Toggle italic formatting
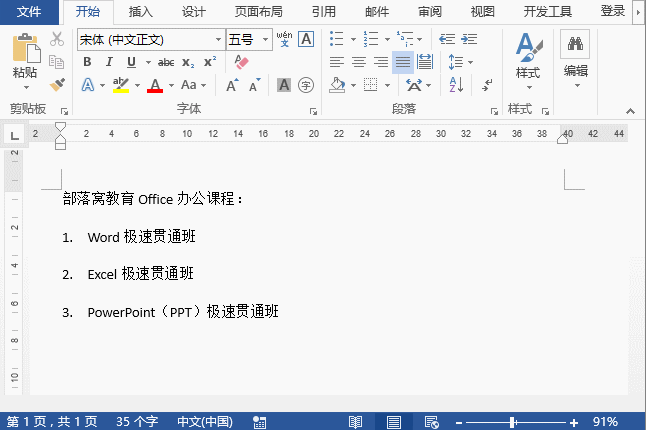The image size is (646, 430). coord(109,62)
